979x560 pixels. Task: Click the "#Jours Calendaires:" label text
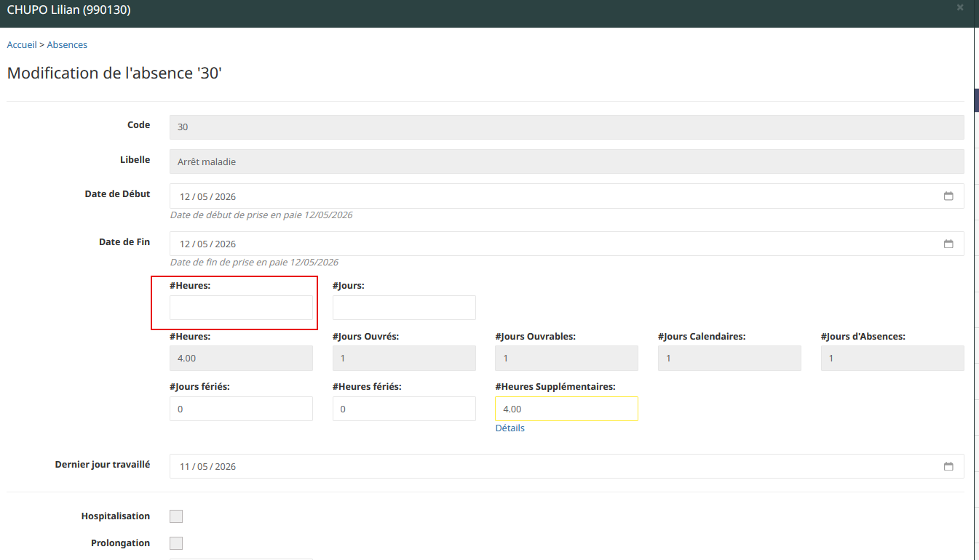(702, 337)
